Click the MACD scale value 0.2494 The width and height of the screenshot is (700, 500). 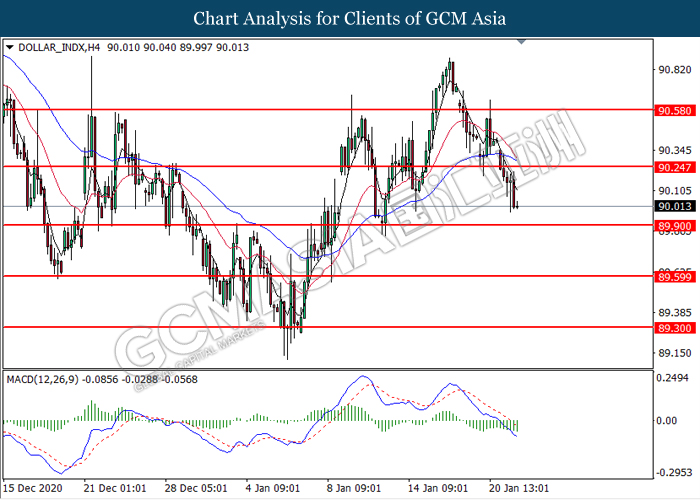[x=672, y=378]
